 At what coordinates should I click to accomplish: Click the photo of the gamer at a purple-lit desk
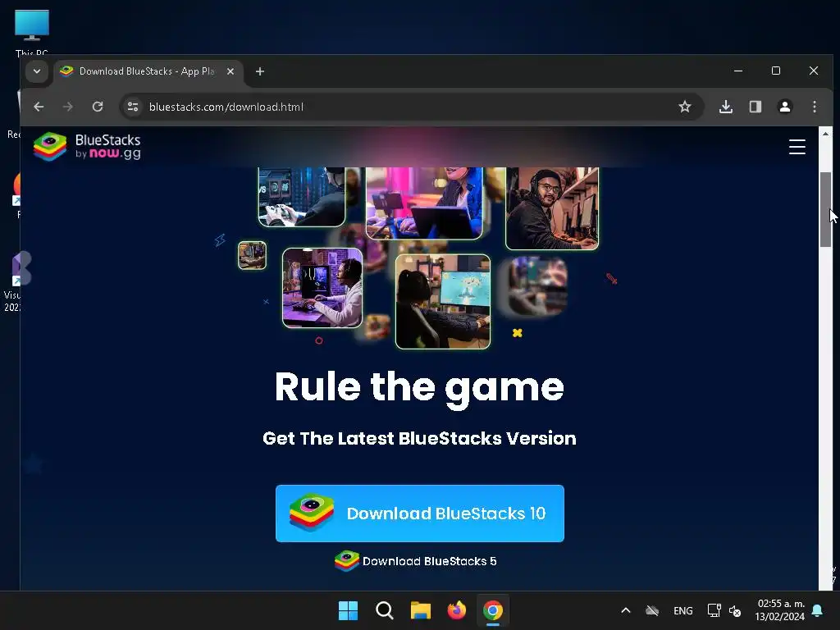click(x=322, y=288)
